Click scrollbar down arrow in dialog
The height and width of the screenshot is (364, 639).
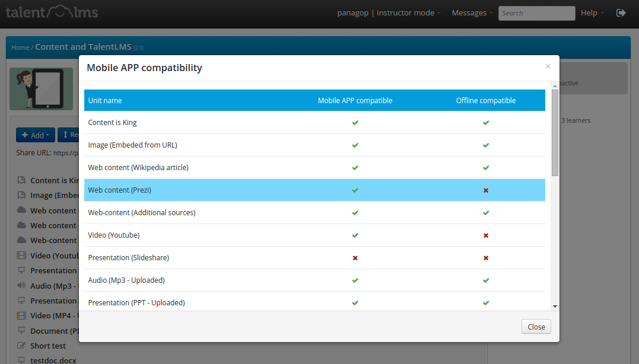[555, 306]
